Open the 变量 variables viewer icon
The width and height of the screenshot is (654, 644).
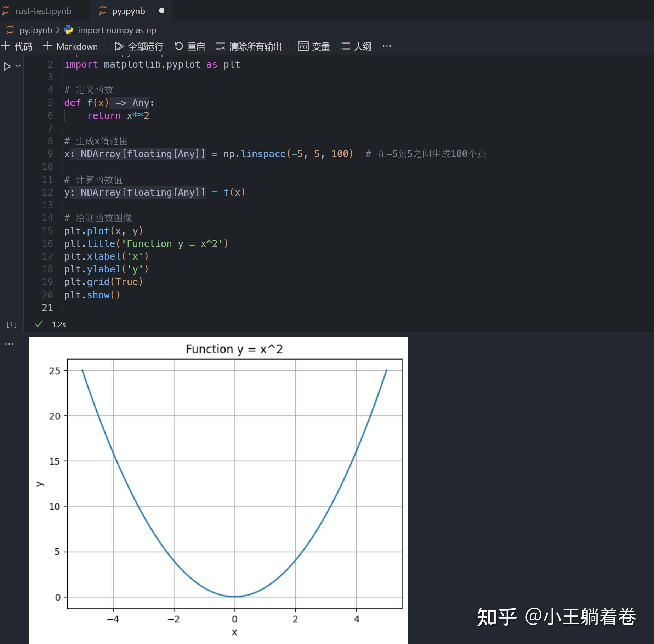tap(303, 46)
